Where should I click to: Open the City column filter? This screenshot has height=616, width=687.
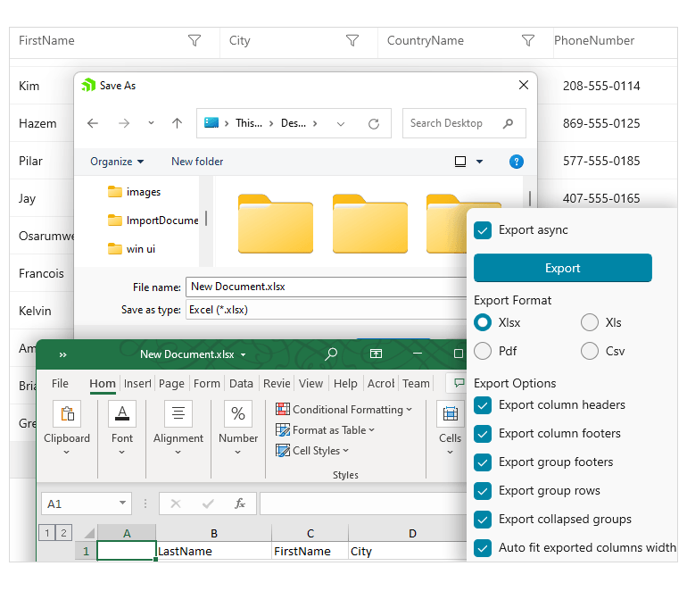coord(352,41)
